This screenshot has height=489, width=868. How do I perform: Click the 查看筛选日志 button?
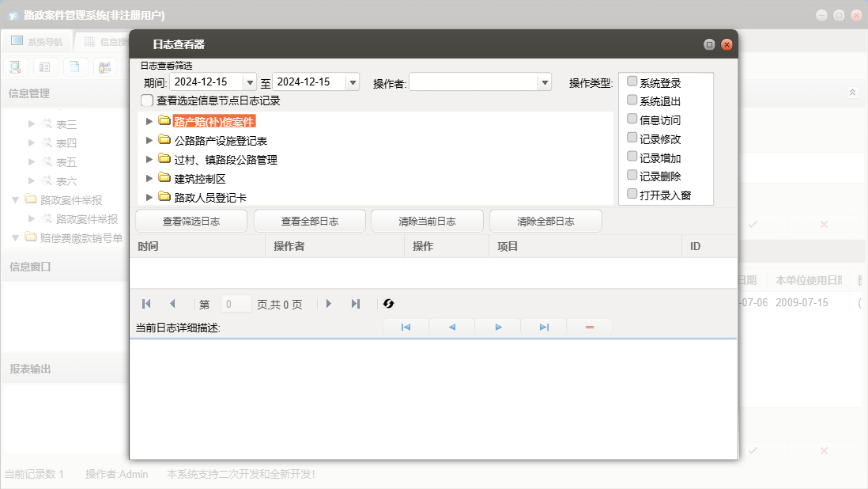[191, 222]
